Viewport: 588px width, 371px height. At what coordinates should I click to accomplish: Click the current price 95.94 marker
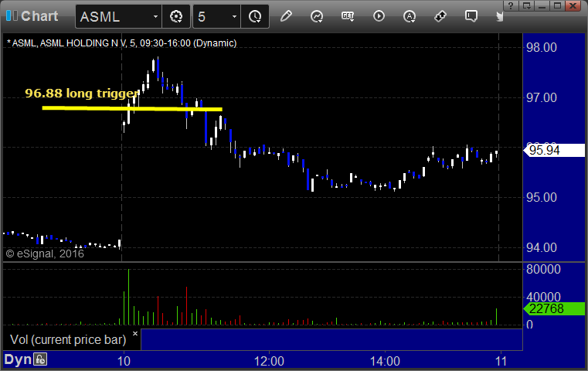554,151
